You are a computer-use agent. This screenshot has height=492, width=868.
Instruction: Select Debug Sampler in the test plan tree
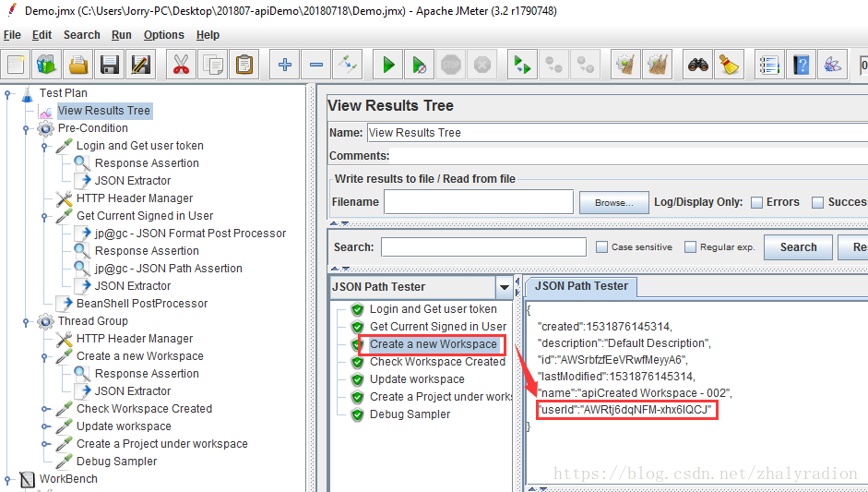pos(116,462)
